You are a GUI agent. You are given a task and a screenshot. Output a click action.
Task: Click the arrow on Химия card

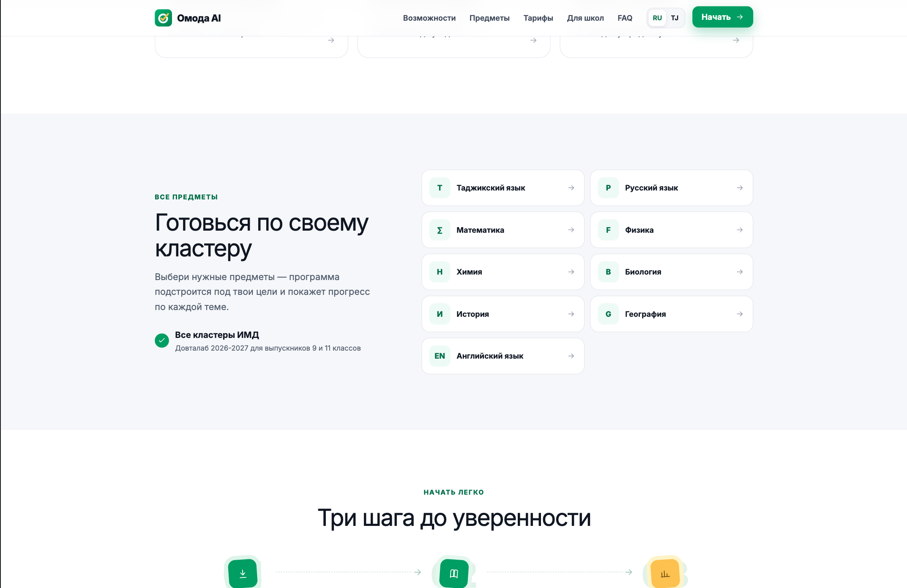point(571,272)
